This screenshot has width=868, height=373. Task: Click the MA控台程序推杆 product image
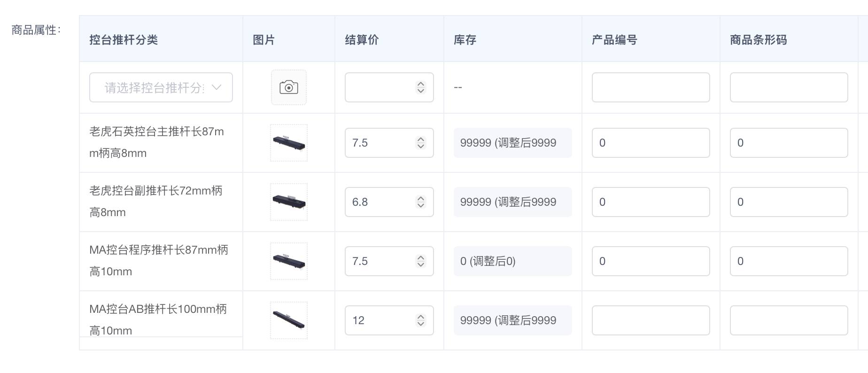point(288,261)
